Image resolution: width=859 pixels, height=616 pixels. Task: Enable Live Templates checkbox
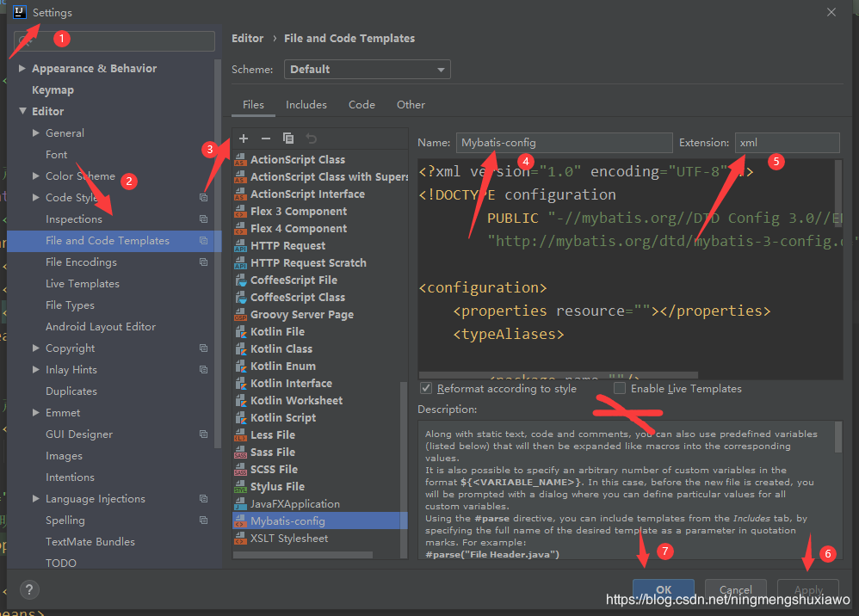620,389
